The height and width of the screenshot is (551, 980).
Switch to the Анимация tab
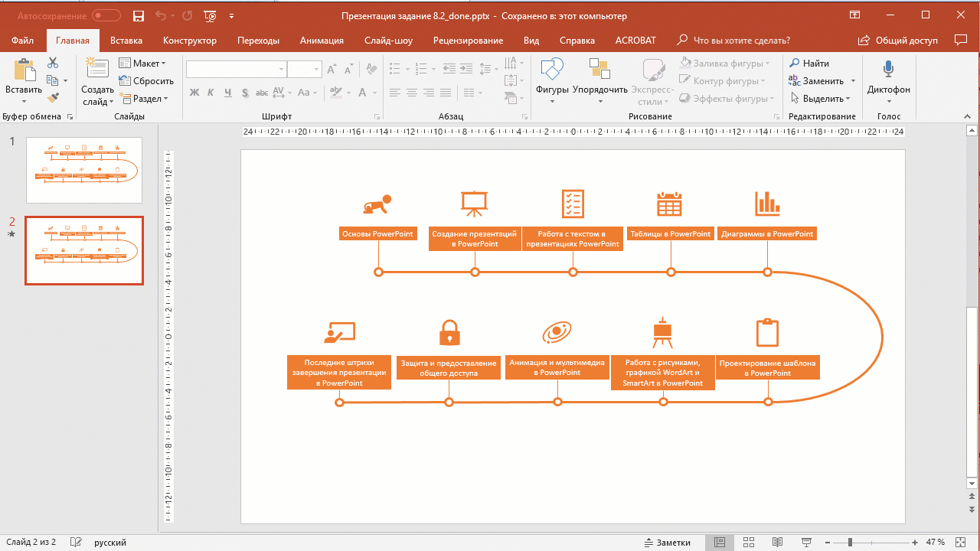pyautogui.click(x=322, y=41)
